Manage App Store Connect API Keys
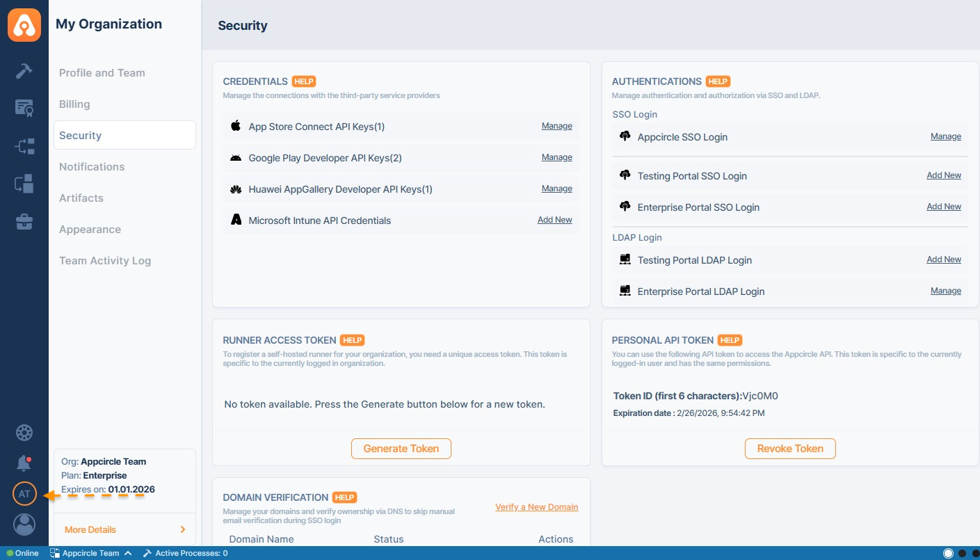Viewport: 980px width, 560px height. tap(556, 126)
